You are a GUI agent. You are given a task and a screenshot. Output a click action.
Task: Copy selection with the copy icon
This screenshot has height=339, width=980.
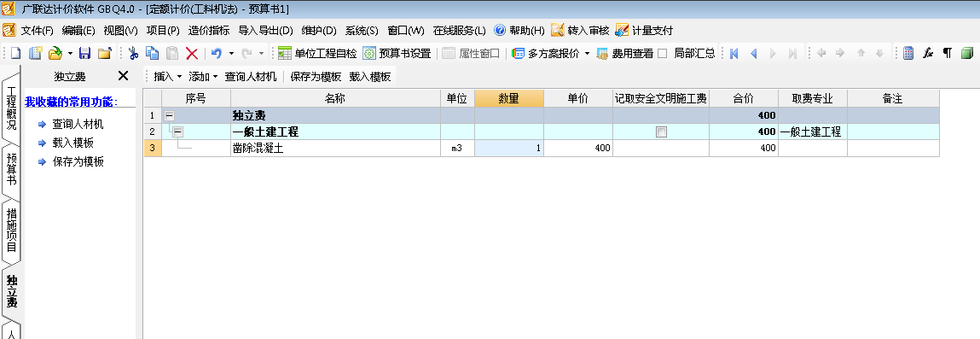[x=152, y=53]
